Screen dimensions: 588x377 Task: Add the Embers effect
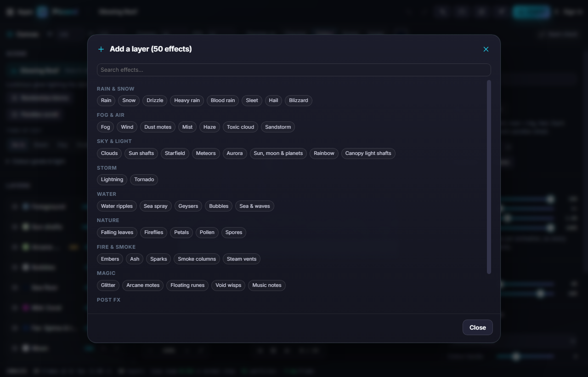[x=110, y=259]
